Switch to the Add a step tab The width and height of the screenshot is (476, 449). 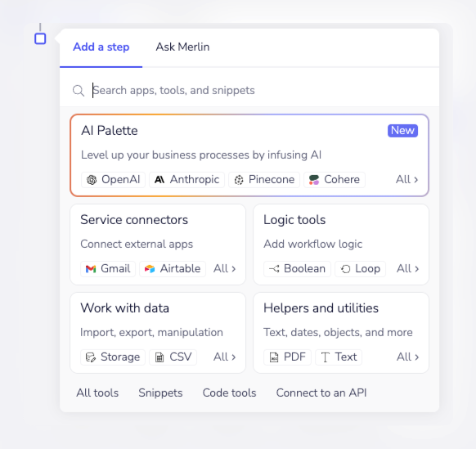(x=101, y=47)
